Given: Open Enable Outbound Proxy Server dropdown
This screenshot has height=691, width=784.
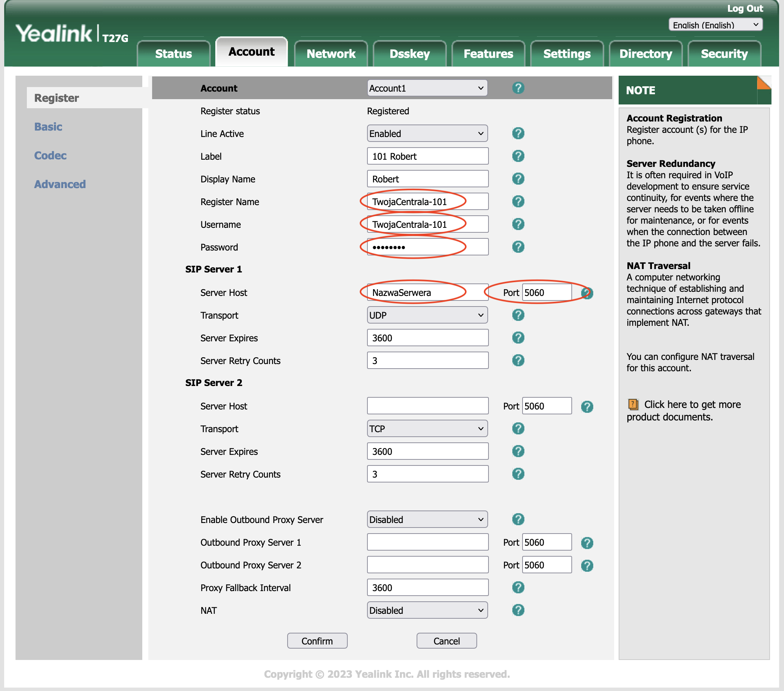Looking at the screenshot, I should coord(427,520).
